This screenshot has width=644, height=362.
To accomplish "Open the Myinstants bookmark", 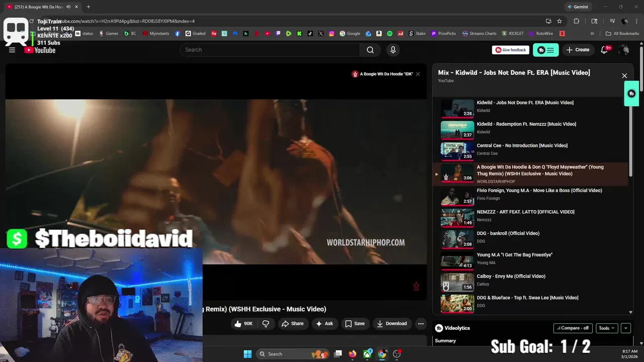I will pyautogui.click(x=156, y=34).
